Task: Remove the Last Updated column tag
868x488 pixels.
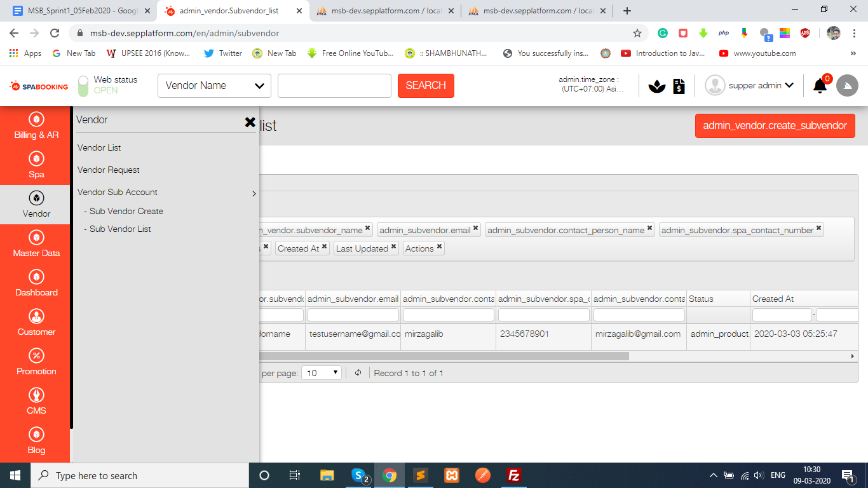Action: [x=394, y=247]
